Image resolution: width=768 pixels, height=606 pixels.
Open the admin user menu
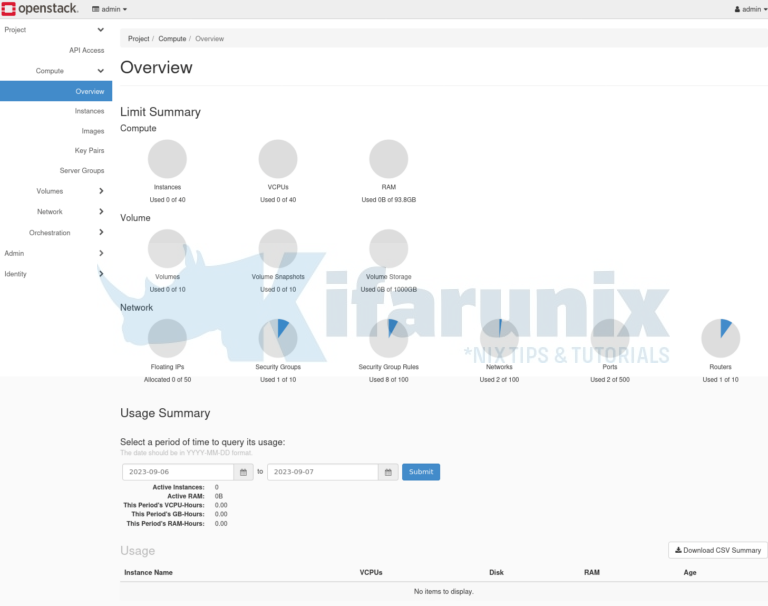[x=751, y=9]
